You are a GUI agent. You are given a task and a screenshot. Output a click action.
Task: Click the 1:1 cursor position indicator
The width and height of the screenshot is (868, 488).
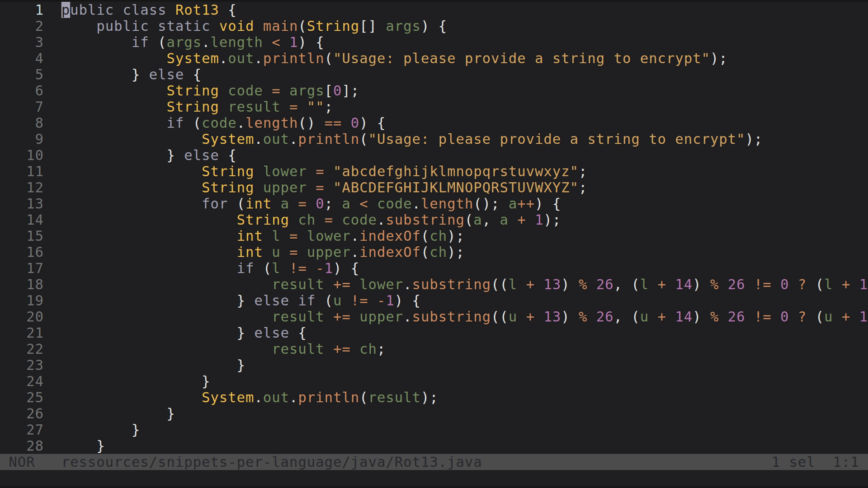coord(844,462)
